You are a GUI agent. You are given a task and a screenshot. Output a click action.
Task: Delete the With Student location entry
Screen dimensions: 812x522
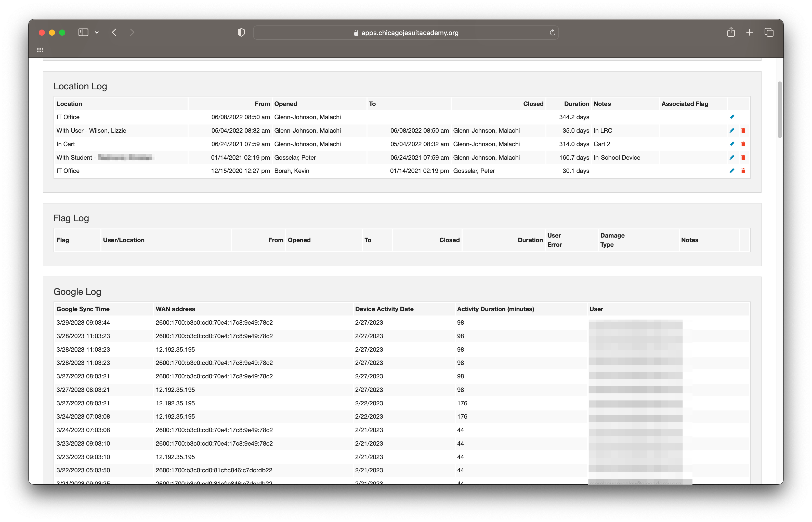743,157
